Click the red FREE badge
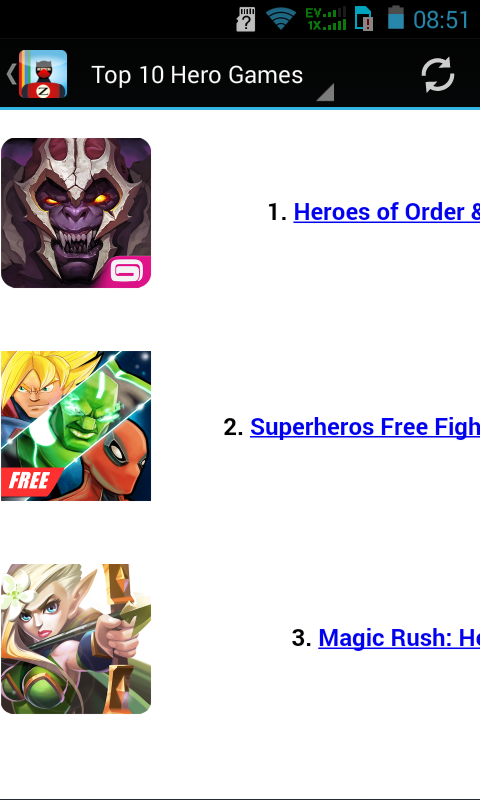480x800 pixels. click(31, 482)
